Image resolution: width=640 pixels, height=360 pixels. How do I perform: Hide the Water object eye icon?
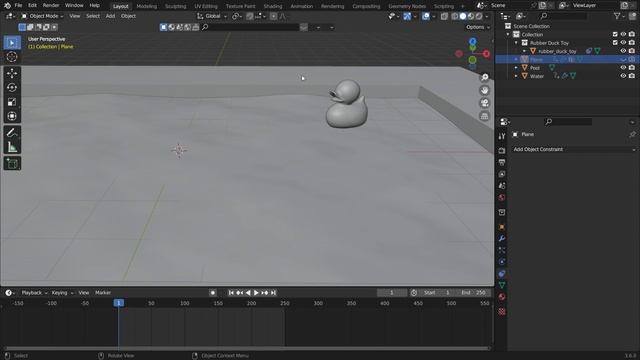(623, 76)
